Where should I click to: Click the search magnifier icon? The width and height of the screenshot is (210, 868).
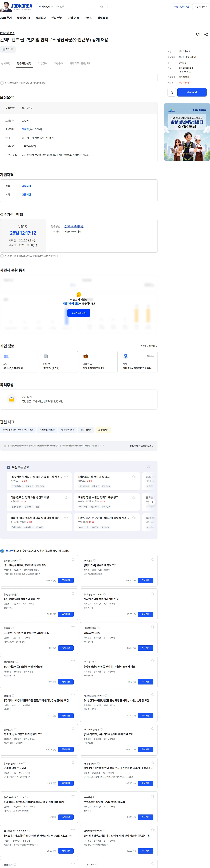point(102,6)
